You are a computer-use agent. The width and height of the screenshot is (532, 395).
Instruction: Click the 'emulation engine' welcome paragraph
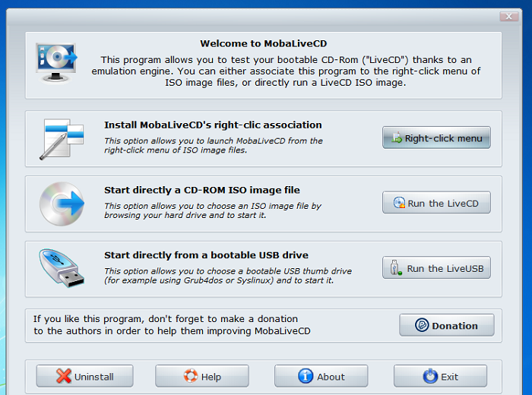click(286, 71)
